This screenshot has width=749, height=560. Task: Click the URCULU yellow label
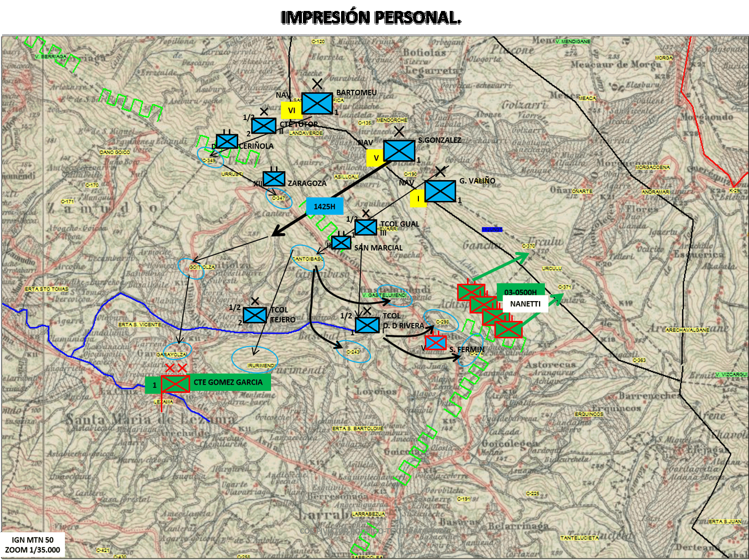[x=552, y=268]
